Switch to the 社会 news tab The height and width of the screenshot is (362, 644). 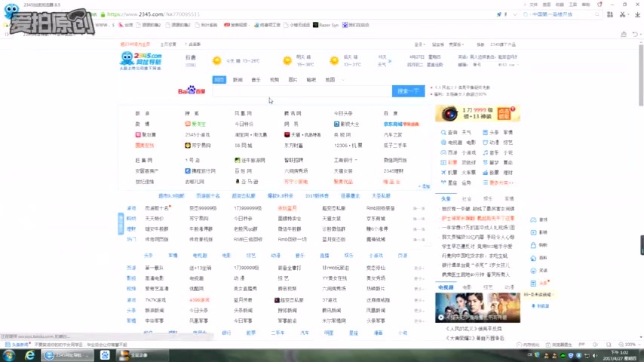(x=467, y=199)
